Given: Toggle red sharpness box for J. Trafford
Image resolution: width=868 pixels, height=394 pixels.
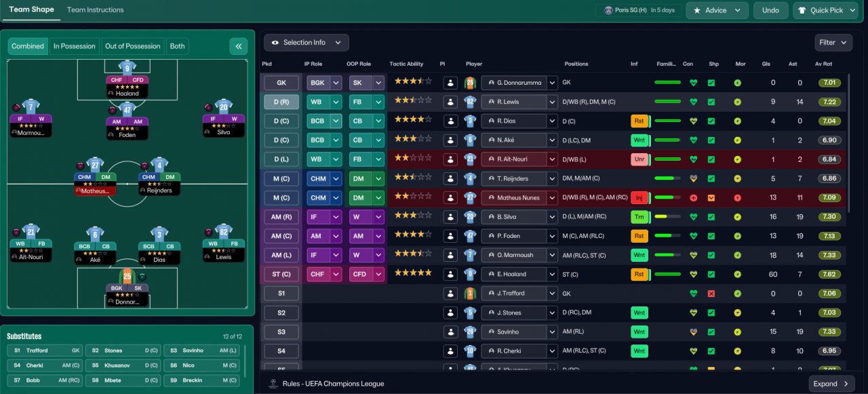Looking at the screenshot, I should 711,294.
